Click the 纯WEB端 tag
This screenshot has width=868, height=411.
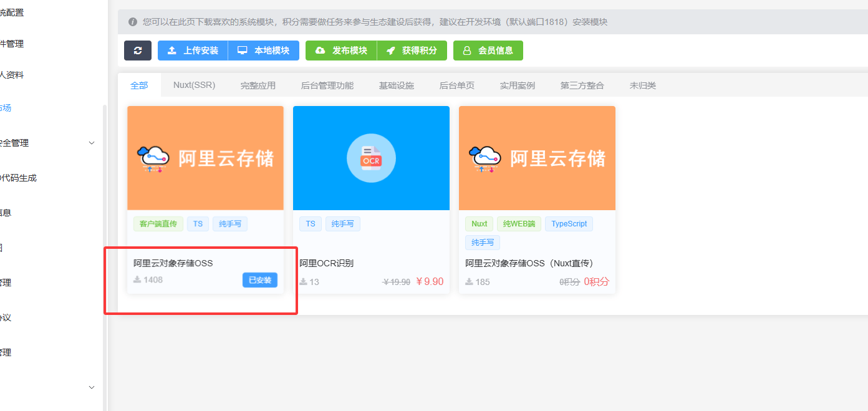tap(519, 224)
